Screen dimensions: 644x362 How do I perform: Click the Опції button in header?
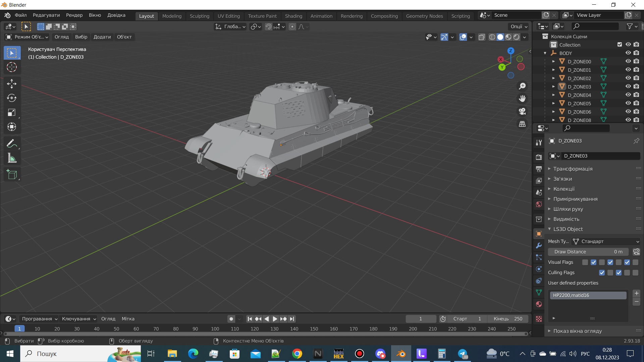coord(519,26)
